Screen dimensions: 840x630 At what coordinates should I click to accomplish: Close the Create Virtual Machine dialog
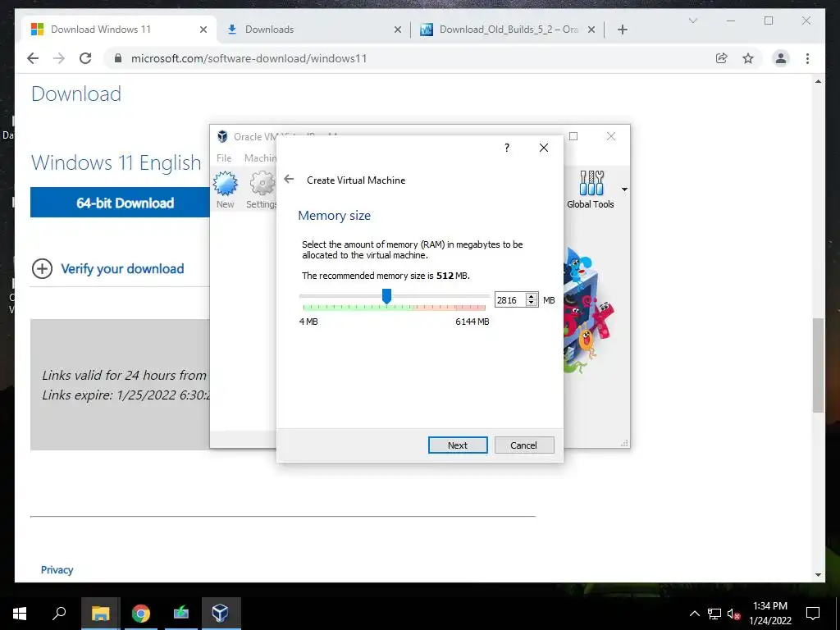(544, 148)
